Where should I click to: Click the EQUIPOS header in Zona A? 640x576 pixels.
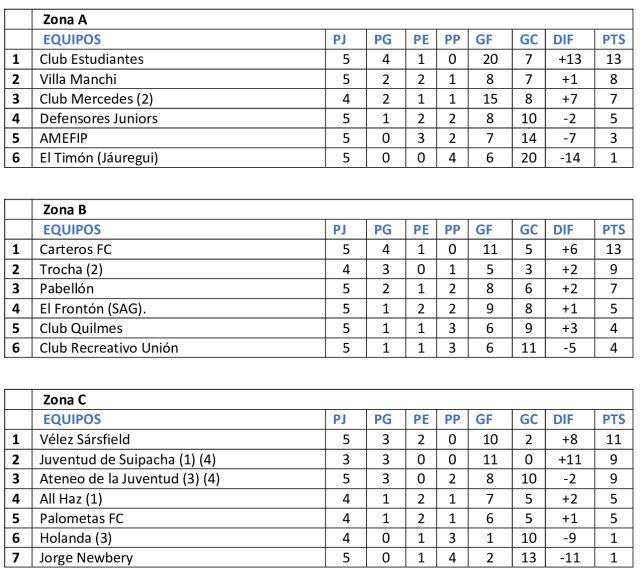tap(72, 39)
